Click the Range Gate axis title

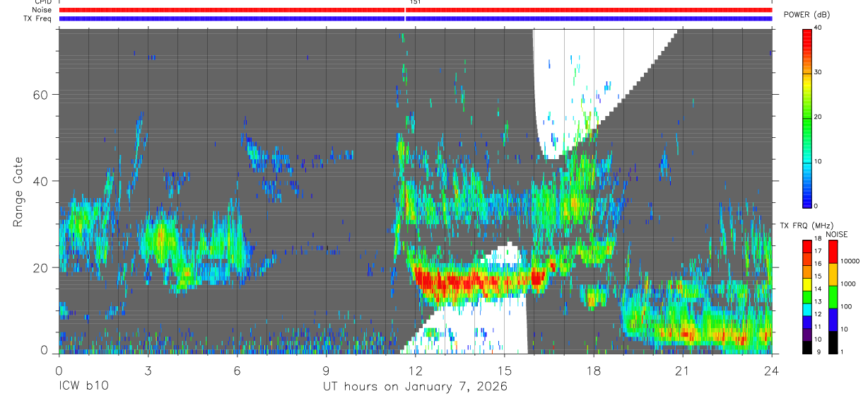[x=19, y=192]
